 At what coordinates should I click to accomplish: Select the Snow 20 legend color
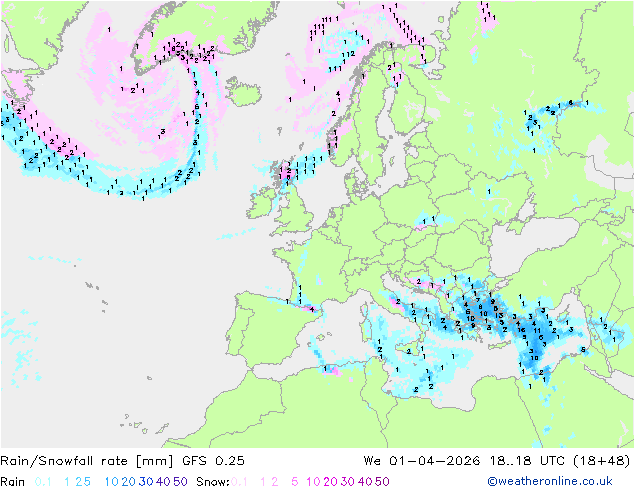coord(330,482)
